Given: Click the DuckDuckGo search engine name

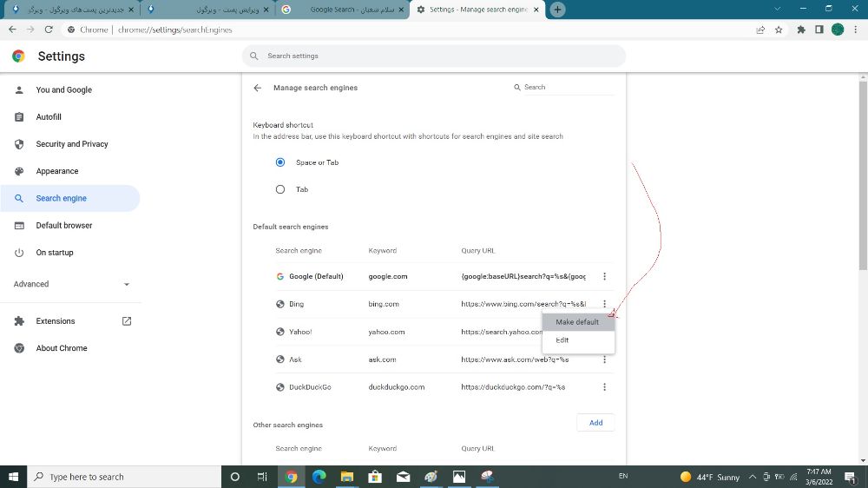Looking at the screenshot, I should [310, 387].
